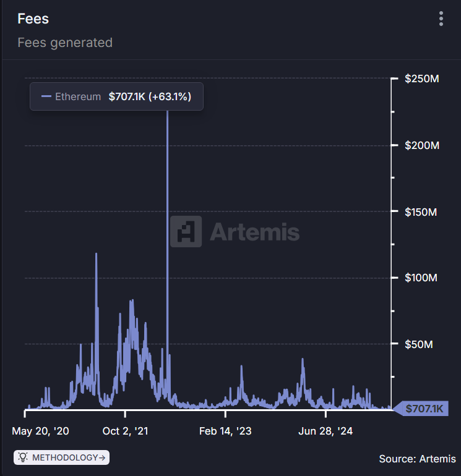461x476 pixels.
Task: Click the Source: Artemis attribution text
Action: point(417,459)
